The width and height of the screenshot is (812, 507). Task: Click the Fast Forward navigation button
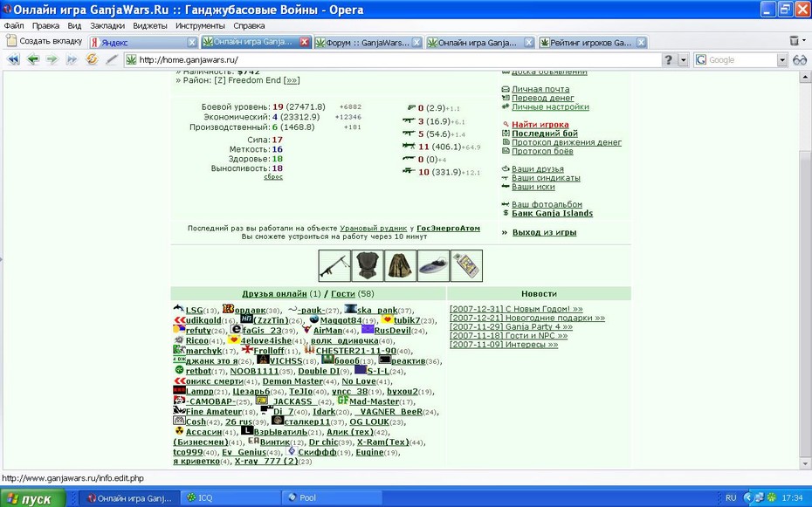pos(72,59)
